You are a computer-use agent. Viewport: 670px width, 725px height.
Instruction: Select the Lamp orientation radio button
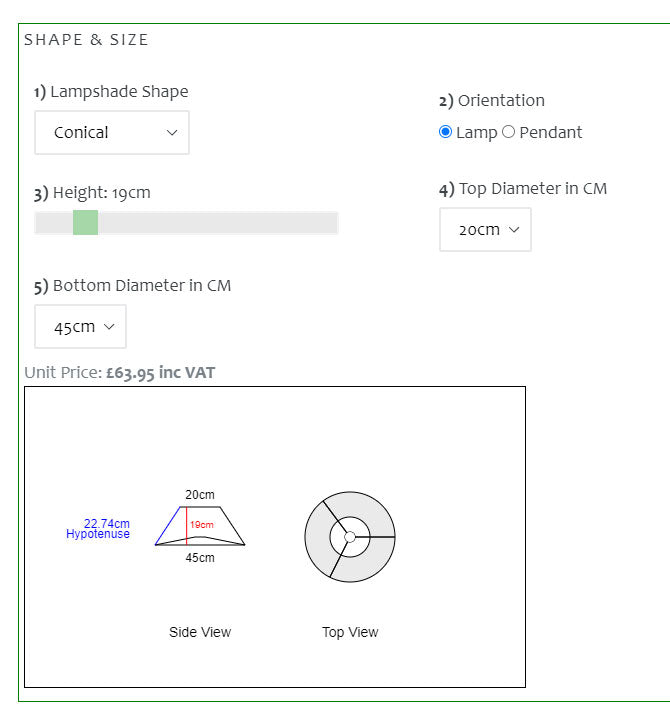click(x=446, y=132)
